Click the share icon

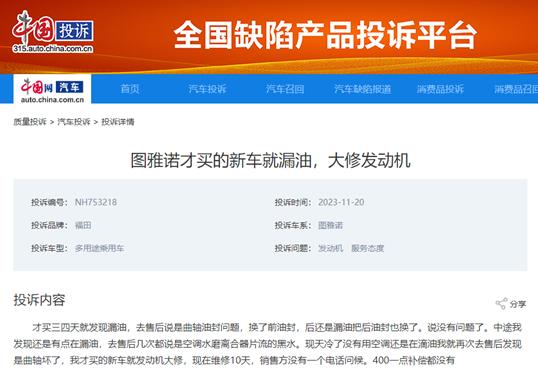point(501,304)
